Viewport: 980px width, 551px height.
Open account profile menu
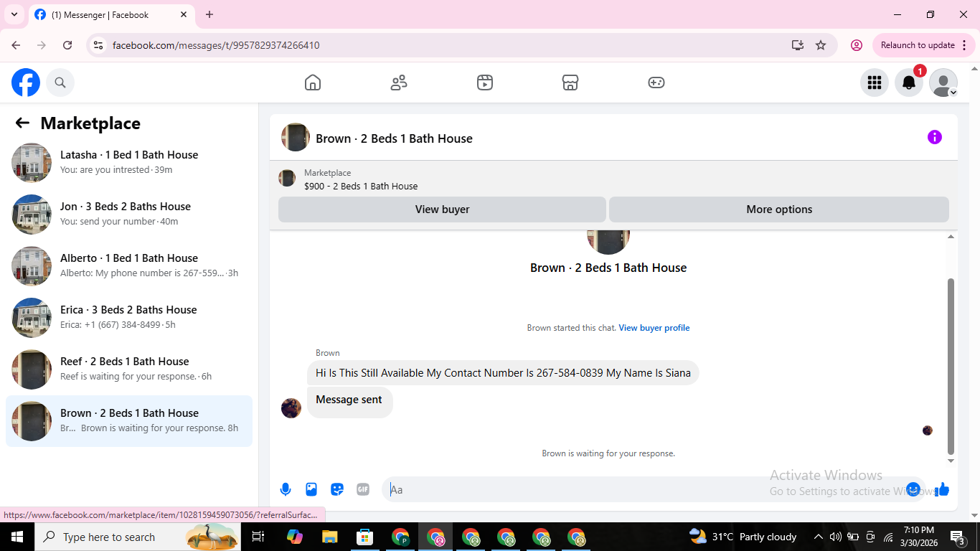[x=943, y=83]
